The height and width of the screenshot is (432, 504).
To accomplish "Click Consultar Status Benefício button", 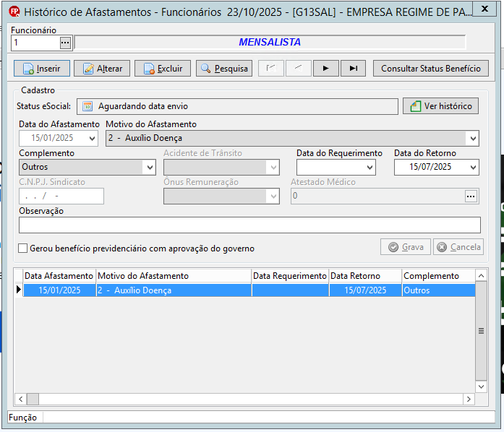I will click(431, 69).
